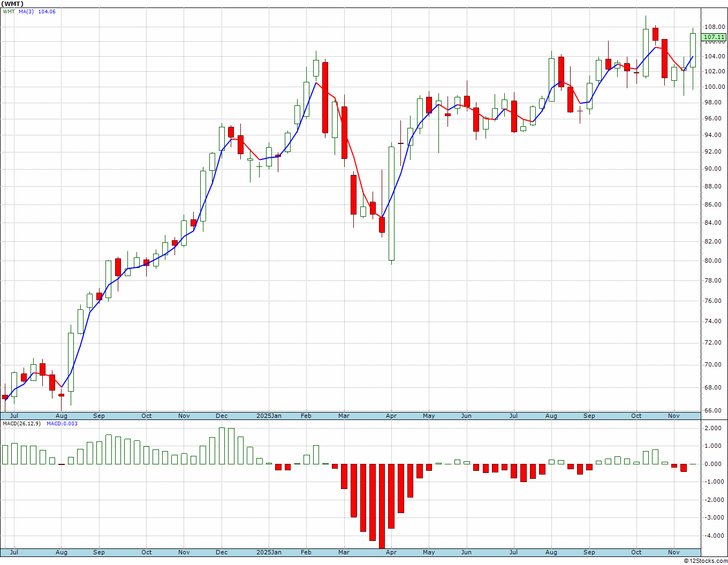Select Feb on the price chart's date axis

click(x=306, y=416)
